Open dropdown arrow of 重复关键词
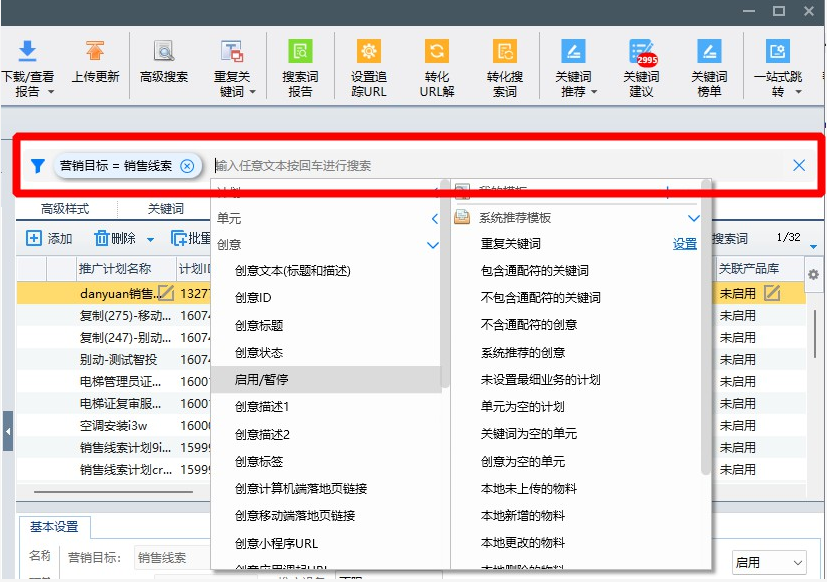Screen dimensions: 827x582 252,92
